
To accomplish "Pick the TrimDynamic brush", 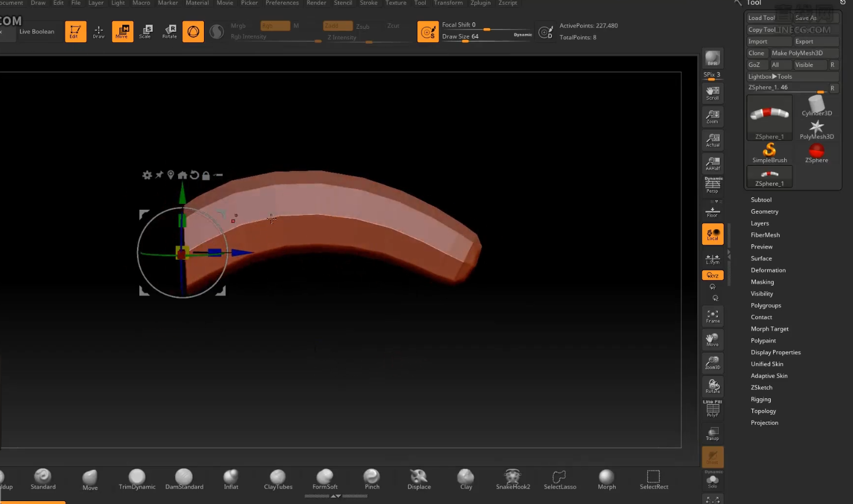I will pos(137,479).
